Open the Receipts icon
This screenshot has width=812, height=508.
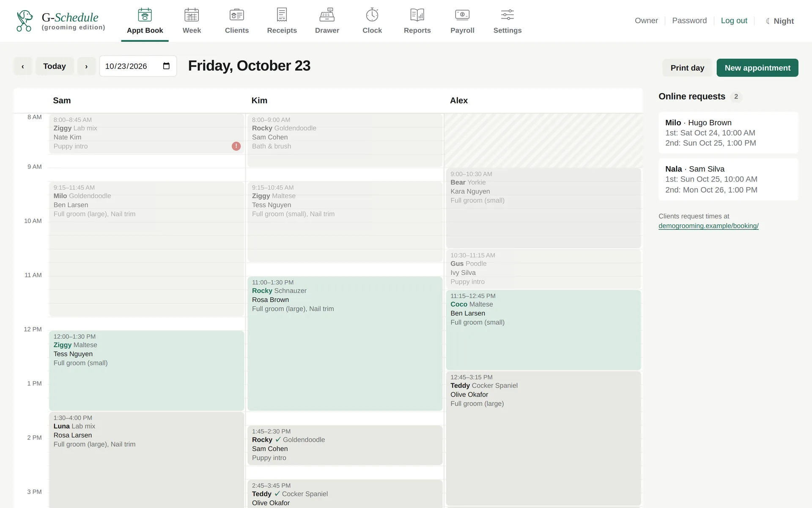(x=282, y=15)
